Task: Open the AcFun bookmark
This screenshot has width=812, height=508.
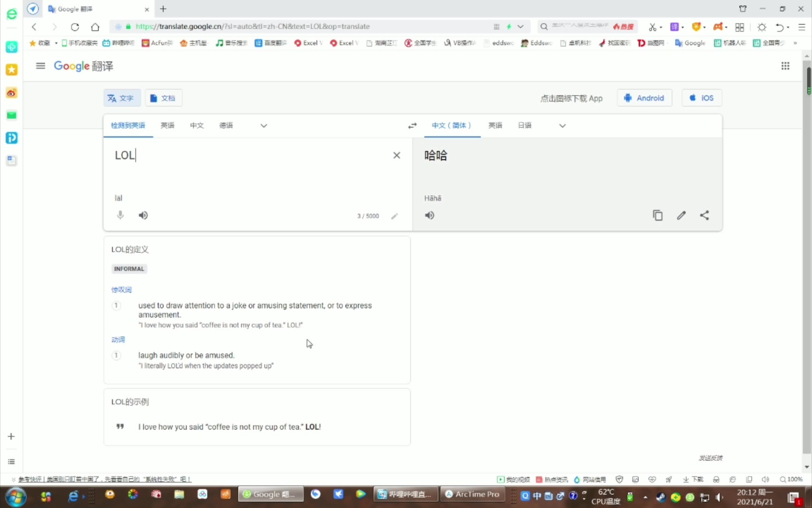Action: point(157,43)
